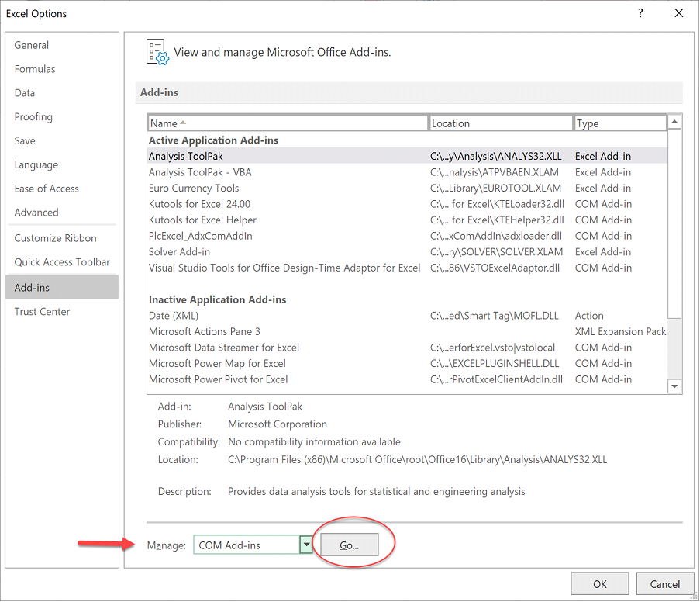Select Solver Add-in in the list

coord(179,252)
